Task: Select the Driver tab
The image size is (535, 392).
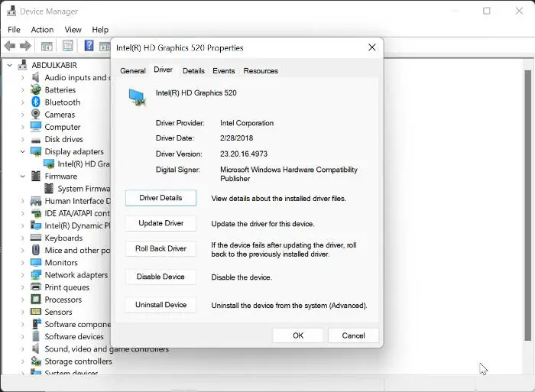Action: 163,70
